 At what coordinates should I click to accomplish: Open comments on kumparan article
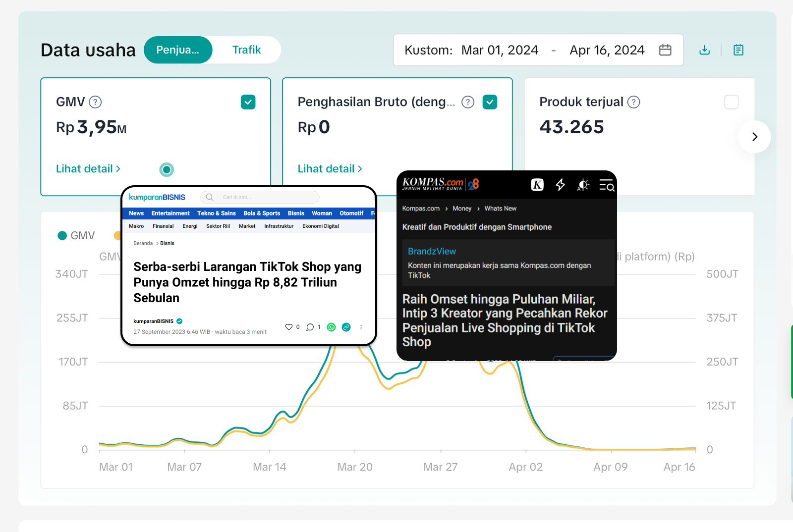click(310, 327)
